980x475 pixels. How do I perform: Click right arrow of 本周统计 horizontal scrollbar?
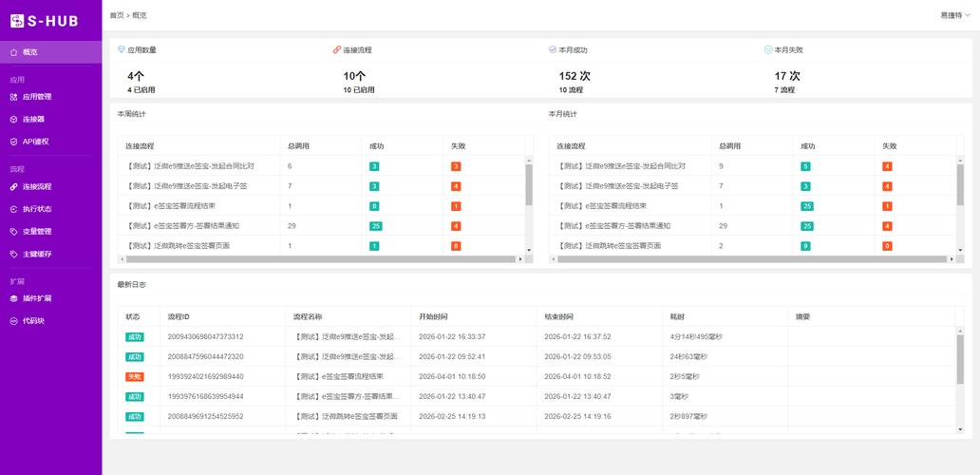point(520,258)
